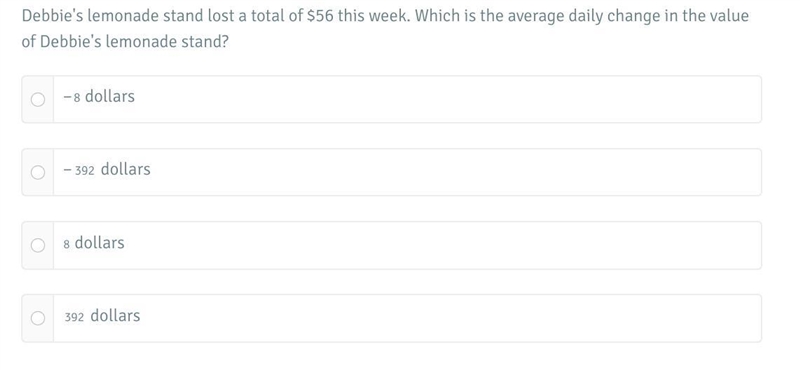Select the radio button for −8 dollars
The image size is (800, 370).
[38, 99]
